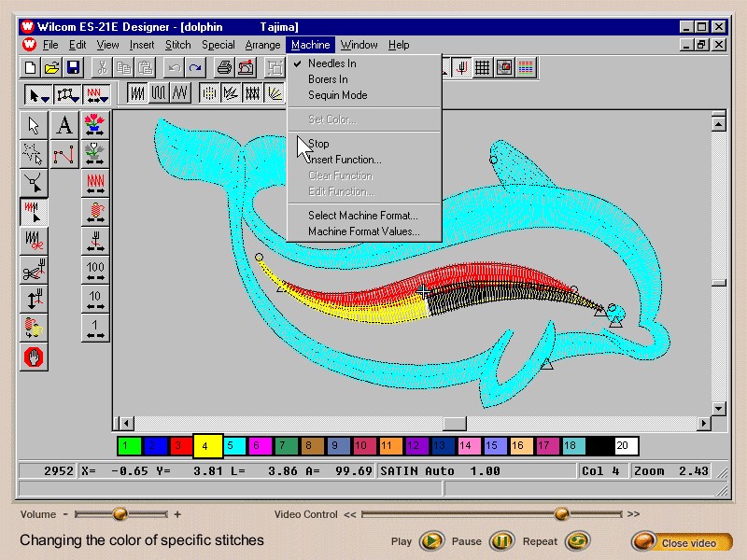Click the Close video button
Image resolution: width=747 pixels, height=560 pixels.
(x=682, y=542)
